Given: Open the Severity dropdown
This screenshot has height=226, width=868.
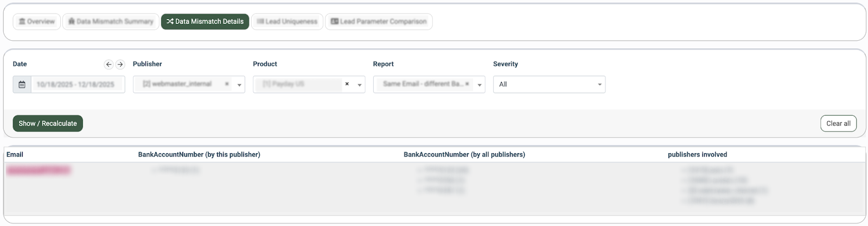Looking at the screenshot, I should pos(549,84).
